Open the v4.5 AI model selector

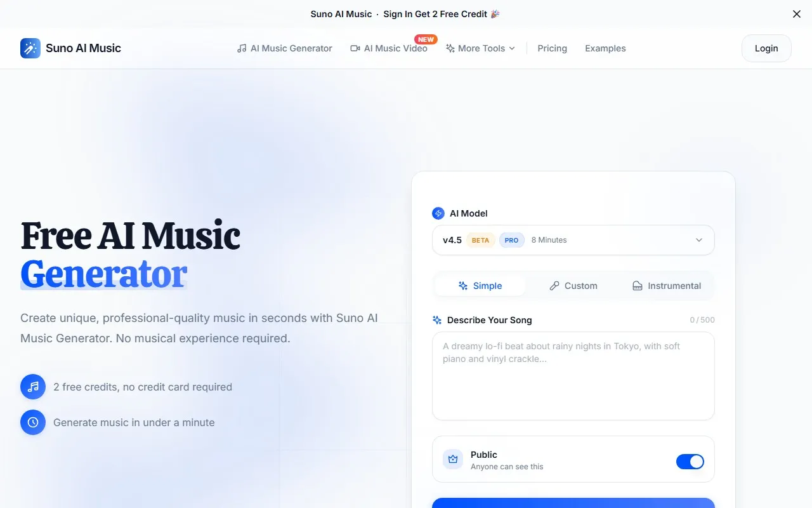pyautogui.click(x=573, y=240)
